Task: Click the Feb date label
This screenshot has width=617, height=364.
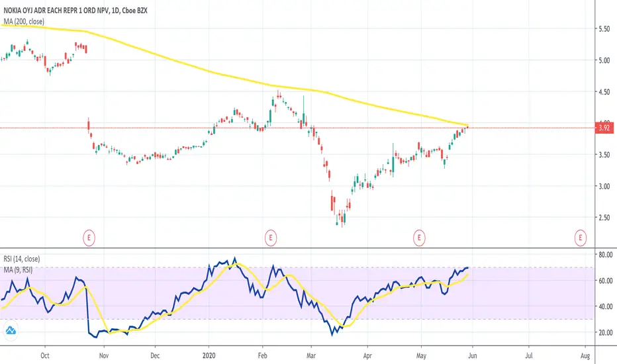Action: click(x=262, y=355)
